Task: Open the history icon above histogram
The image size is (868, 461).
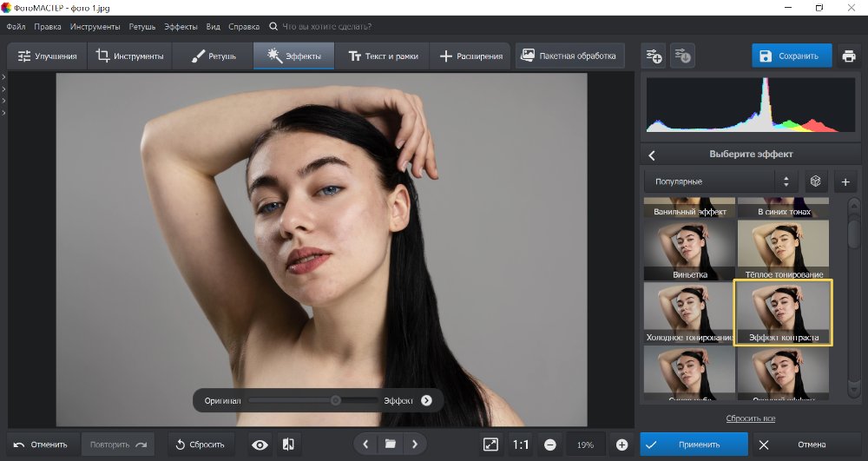Action: pos(683,56)
